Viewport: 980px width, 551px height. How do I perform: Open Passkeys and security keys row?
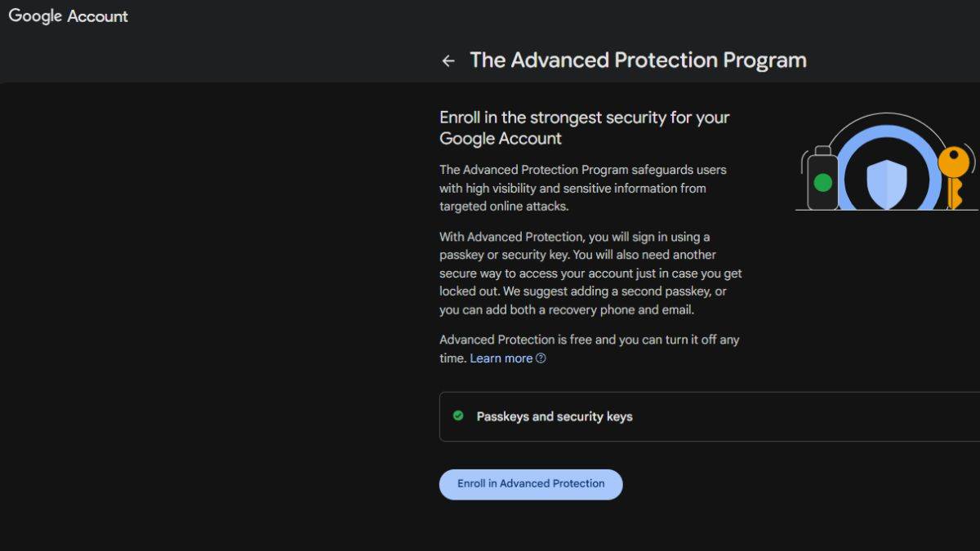(709, 416)
